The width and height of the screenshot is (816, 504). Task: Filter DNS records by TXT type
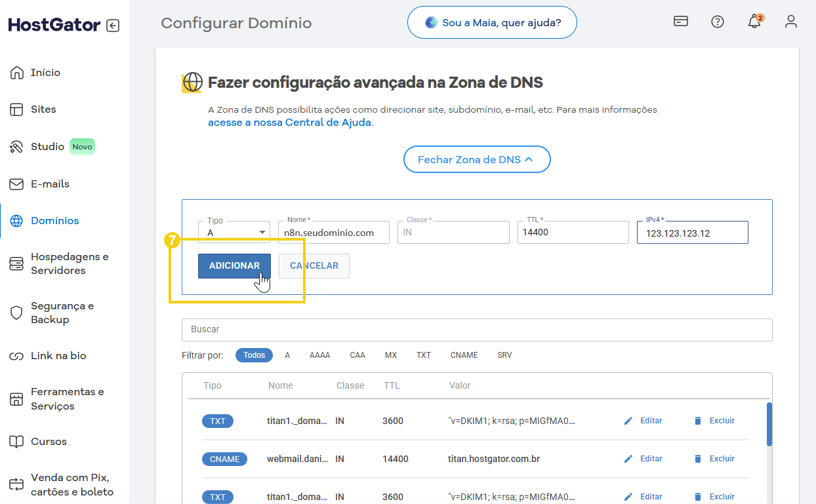424,355
